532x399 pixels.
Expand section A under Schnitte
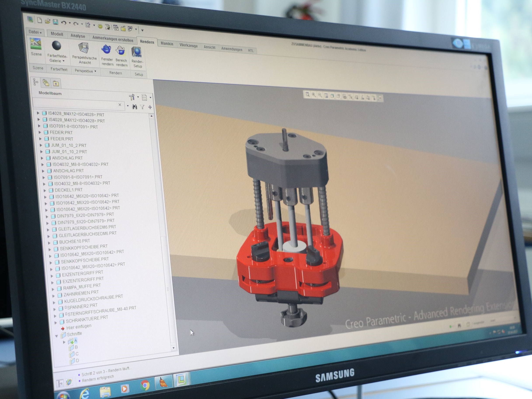(64, 342)
